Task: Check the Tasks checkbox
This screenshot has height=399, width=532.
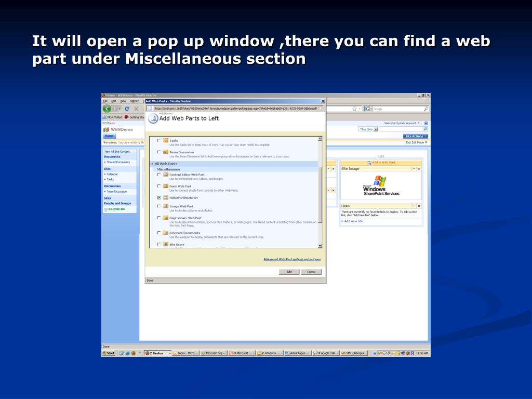Action: (x=159, y=140)
